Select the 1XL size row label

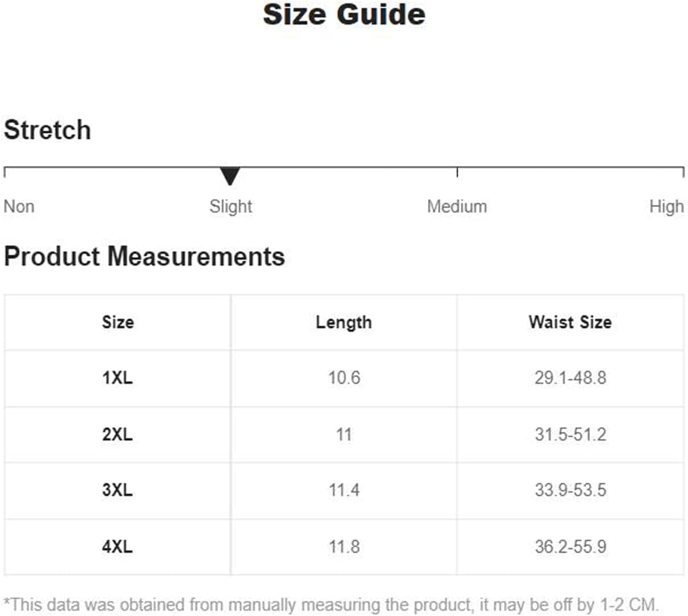click(118, 378)
